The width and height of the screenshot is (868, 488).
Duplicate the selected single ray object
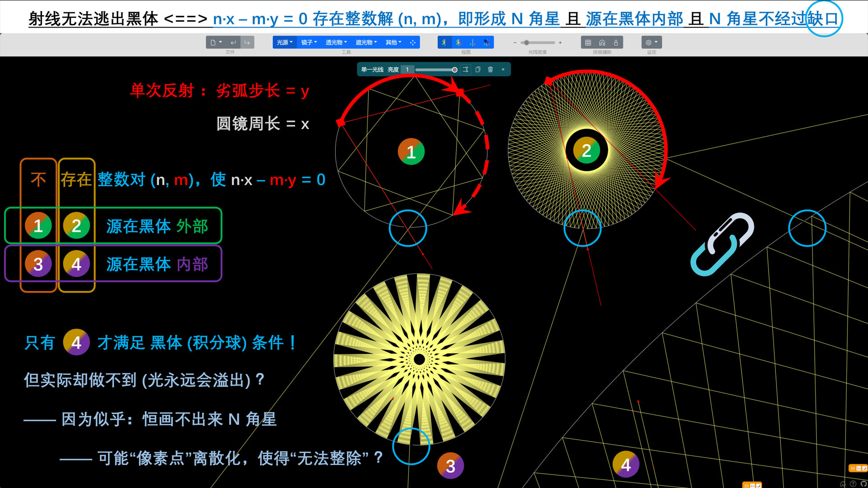(478, 69)
